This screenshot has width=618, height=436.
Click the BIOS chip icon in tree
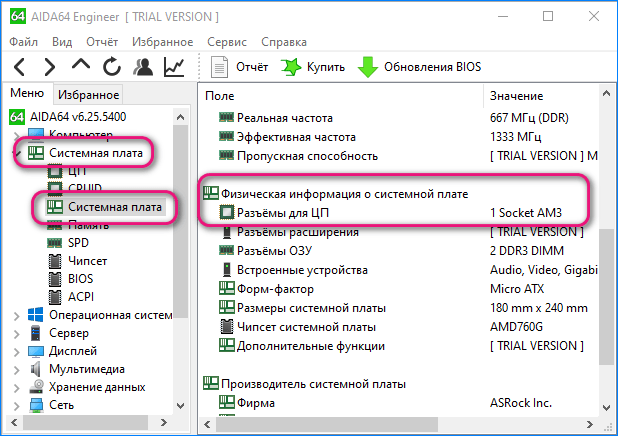[x=55, y=279]
